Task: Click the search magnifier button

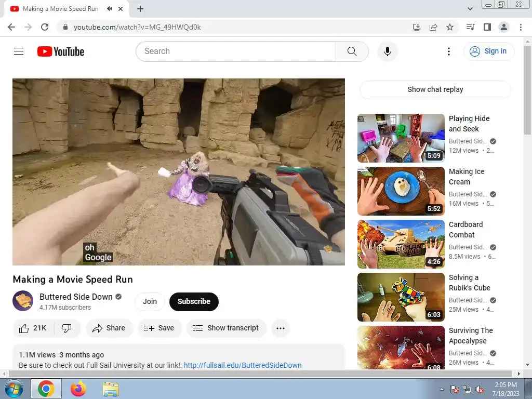Action: [352, 51]
